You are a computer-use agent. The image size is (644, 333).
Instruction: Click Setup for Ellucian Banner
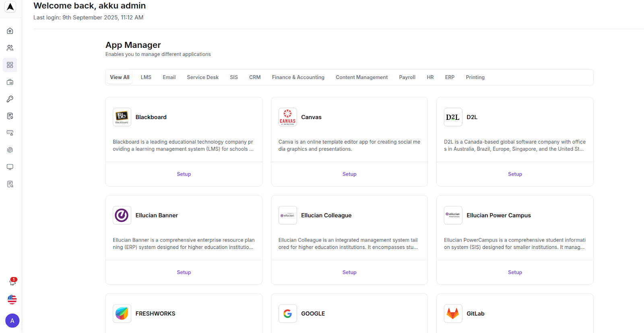184,272
